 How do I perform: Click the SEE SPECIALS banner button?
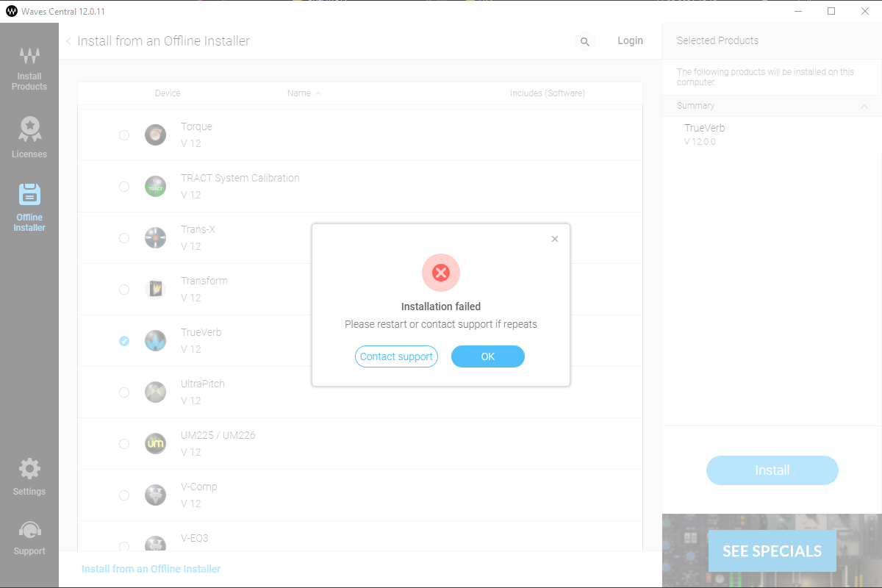772,551
